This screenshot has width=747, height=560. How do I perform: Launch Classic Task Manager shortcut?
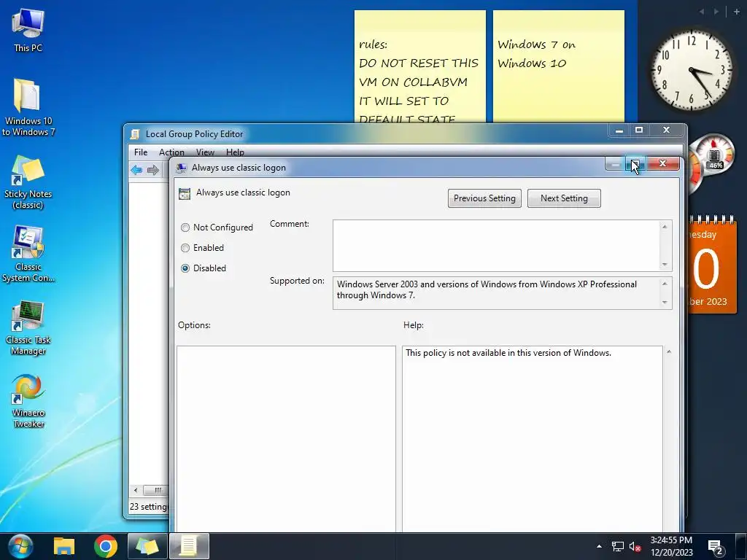[x=28, y=327]
